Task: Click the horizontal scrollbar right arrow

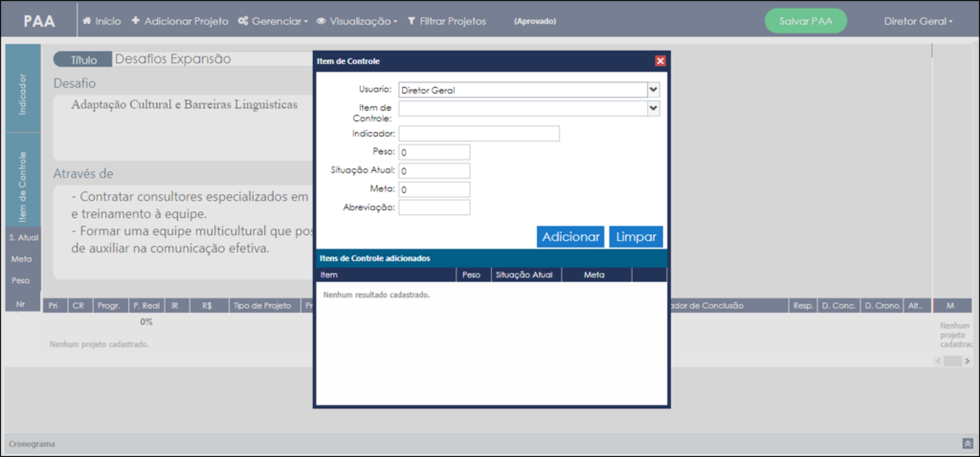Action: tap(968, 360)
